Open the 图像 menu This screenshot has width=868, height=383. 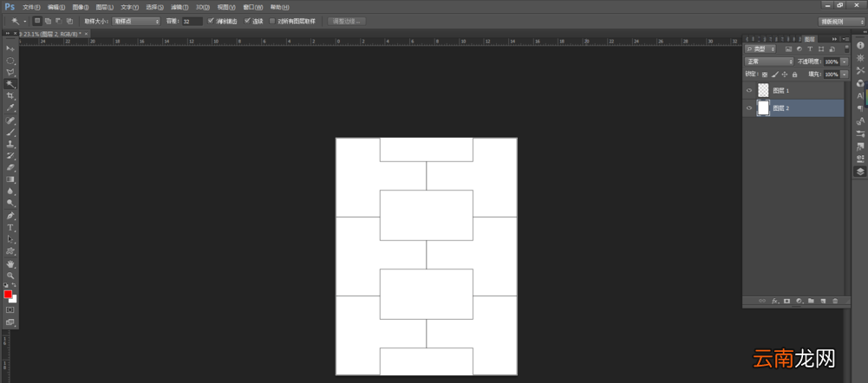coord(81,7)
